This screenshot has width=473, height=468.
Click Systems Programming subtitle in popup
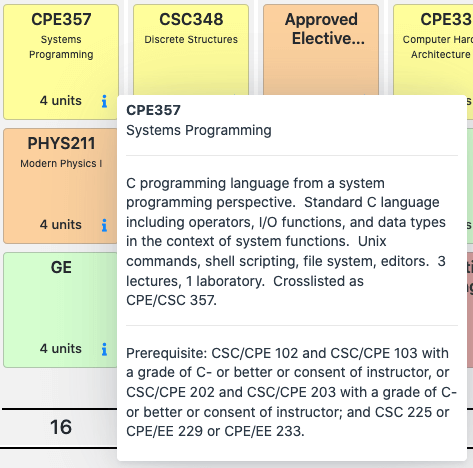pyautogui.click(x=199, y=130)
